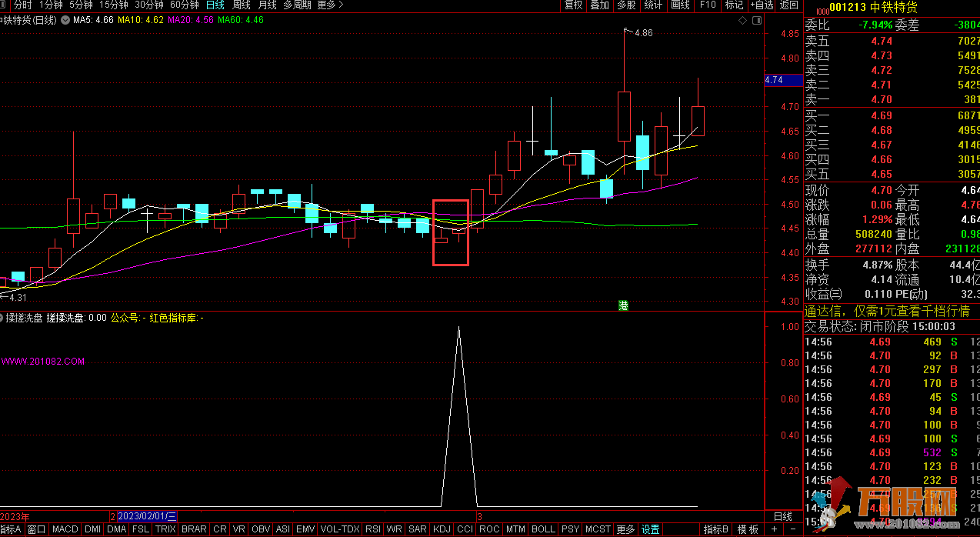Screen dimensions: 980x537
Task: Select the VR indicator
Action: [239, 529]
